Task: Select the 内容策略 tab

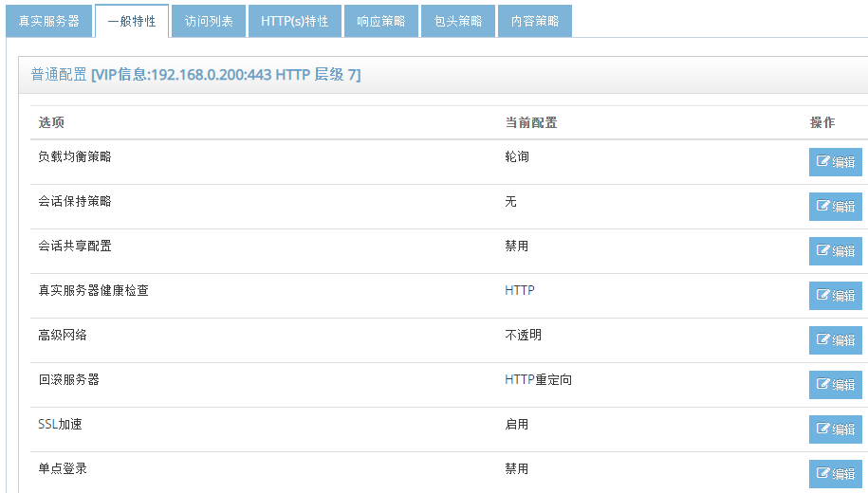Action: tap(534, 21)
